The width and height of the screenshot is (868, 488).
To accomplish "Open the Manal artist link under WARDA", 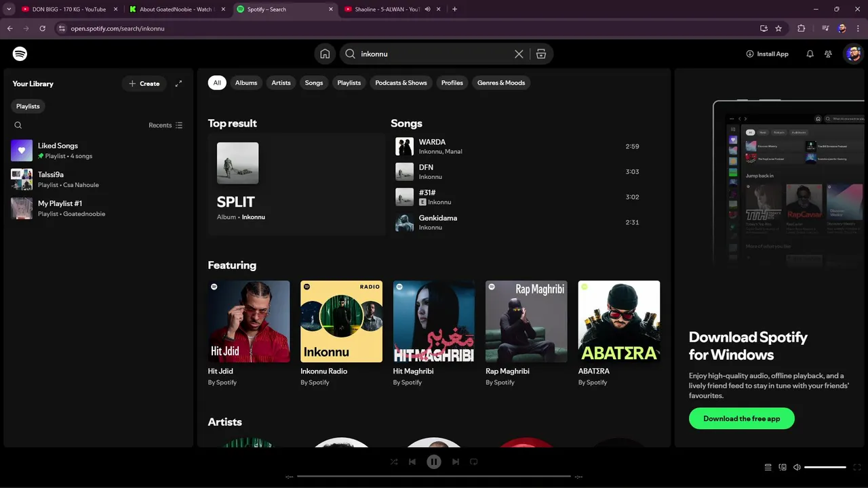I will coord(454,152).
